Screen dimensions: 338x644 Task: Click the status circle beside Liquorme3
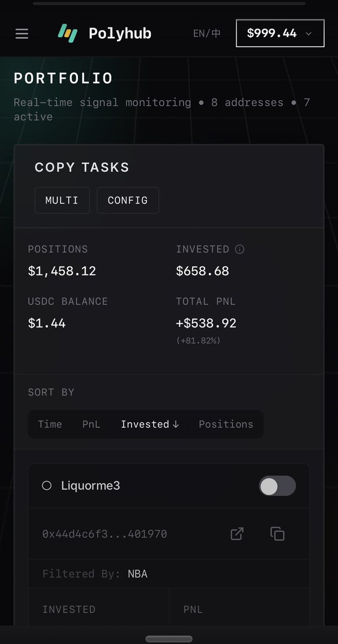(x=47, y=486)
